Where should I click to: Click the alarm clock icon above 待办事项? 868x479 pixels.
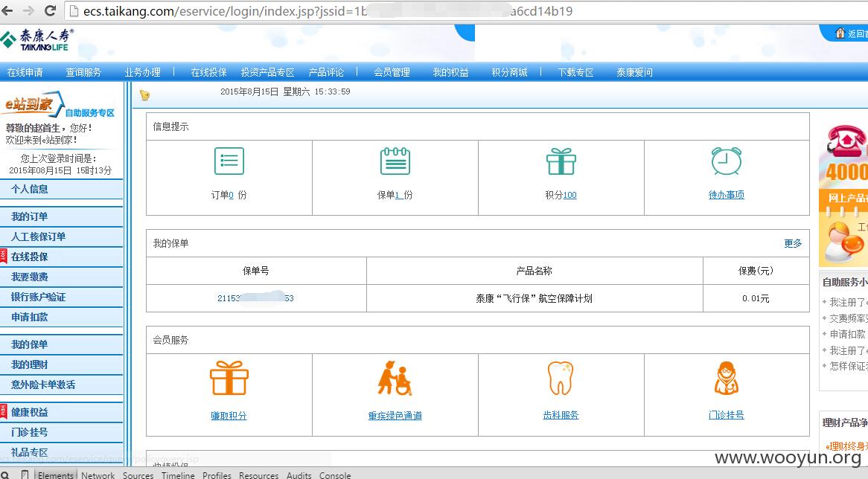pyautogui.click(x=727, y=161)
